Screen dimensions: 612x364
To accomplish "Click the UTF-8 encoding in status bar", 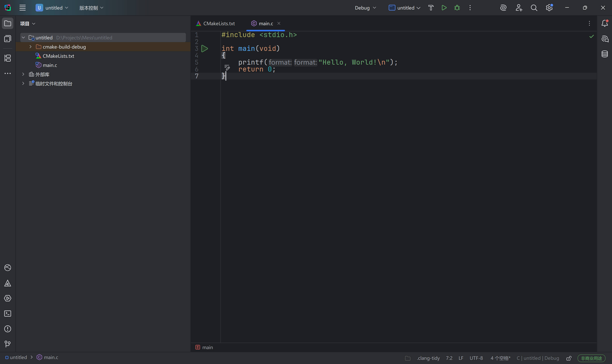I will click(x=476, y=358).
